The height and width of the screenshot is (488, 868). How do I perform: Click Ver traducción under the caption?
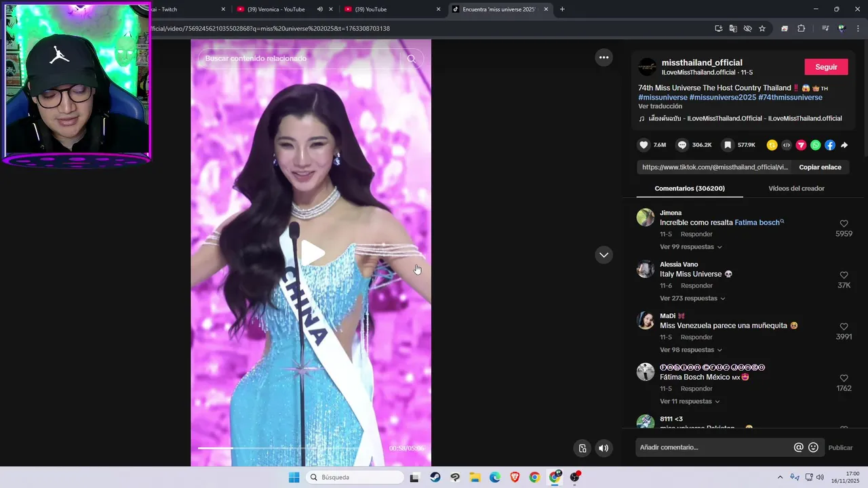(660, 106)
